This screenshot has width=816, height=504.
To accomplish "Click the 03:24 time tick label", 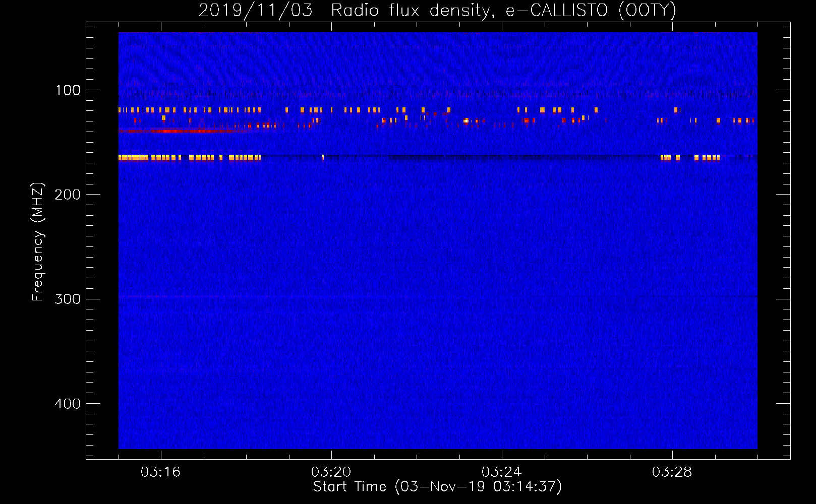I will click(502, 472).
